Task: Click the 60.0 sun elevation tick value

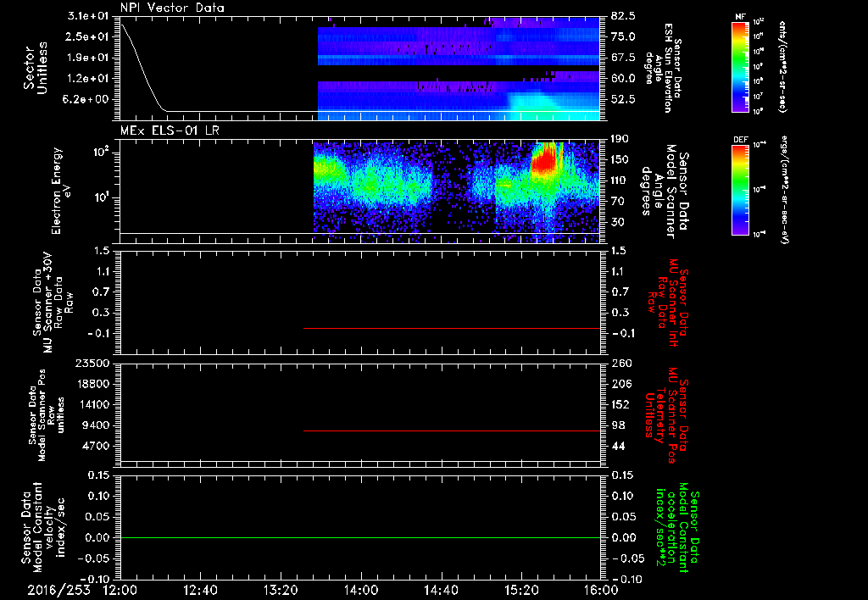Action: pyautogui.click(x=623, y=79)
